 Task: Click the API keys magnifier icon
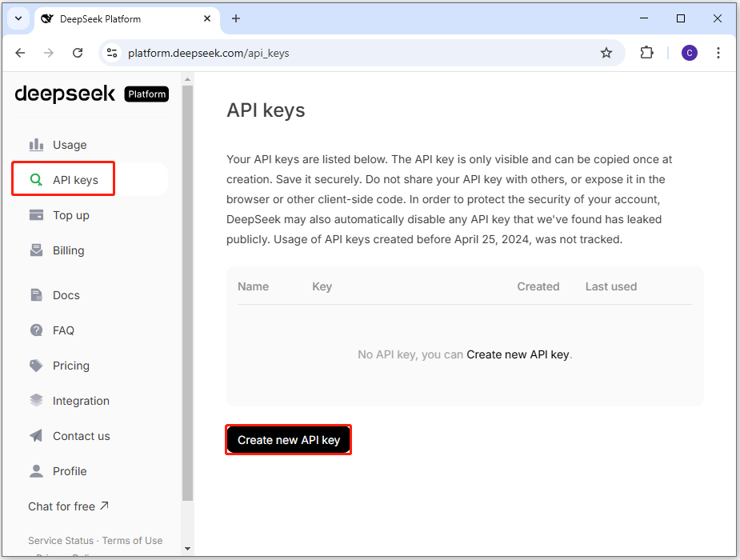coord(36,180)
